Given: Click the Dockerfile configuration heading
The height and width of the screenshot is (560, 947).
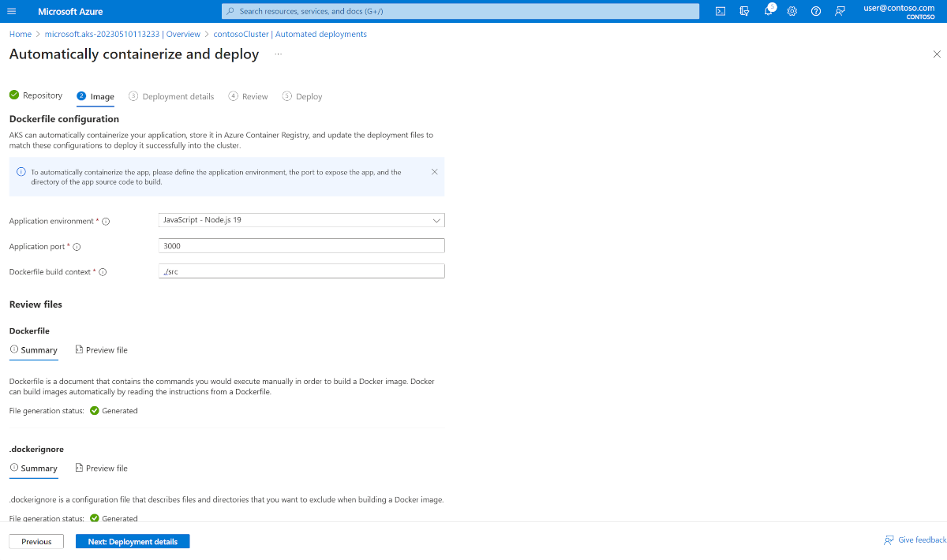Looking at the screenshot, I should (x=64, y=119).
